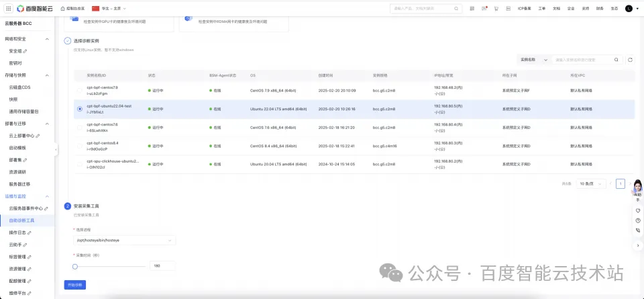Open the 华北 - 北京 region dropdown
Image resolution: width=644 pixels, height=299 pixels.
109,8
